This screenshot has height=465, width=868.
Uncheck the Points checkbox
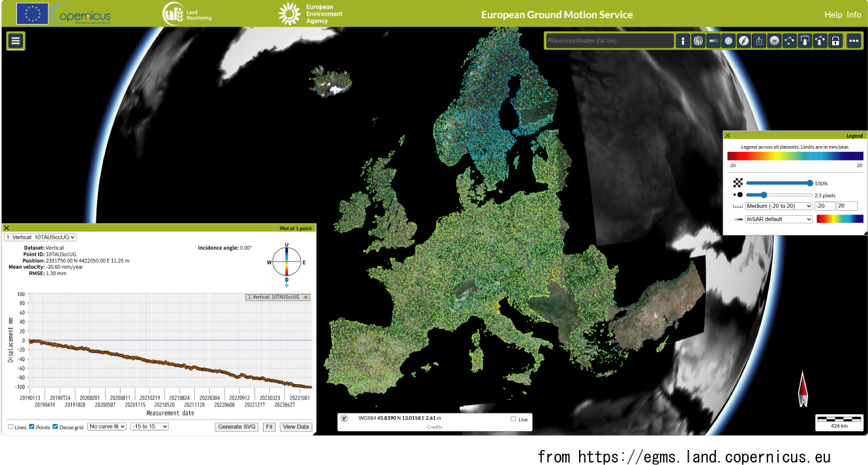pos(32,427)
